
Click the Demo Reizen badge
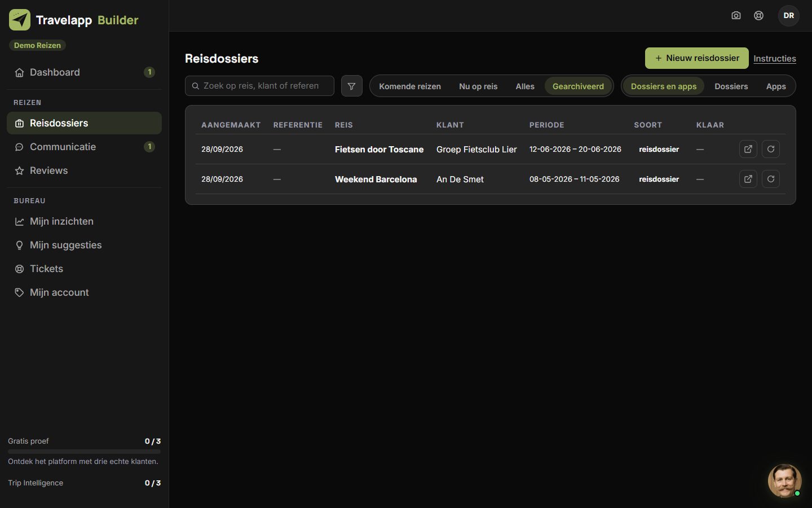[37, 45]
